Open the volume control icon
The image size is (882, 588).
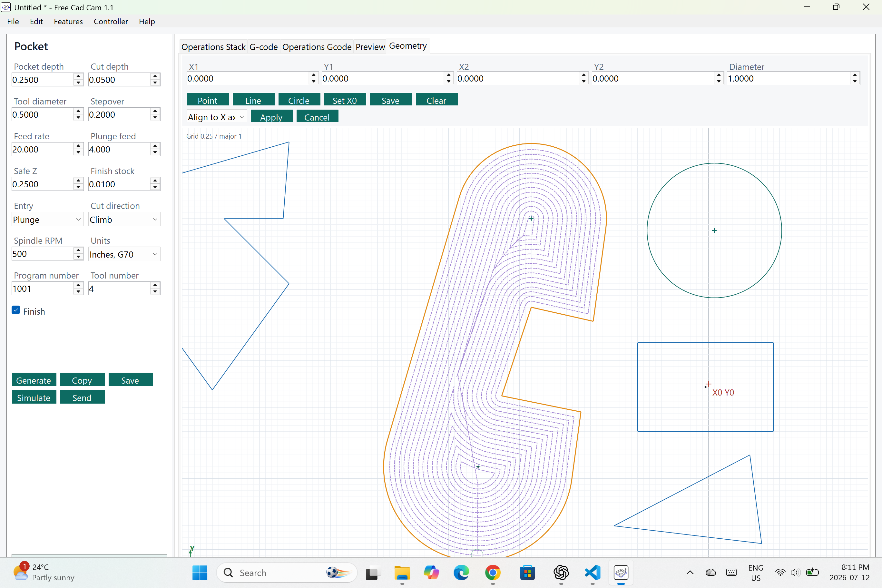click(795, 573)
